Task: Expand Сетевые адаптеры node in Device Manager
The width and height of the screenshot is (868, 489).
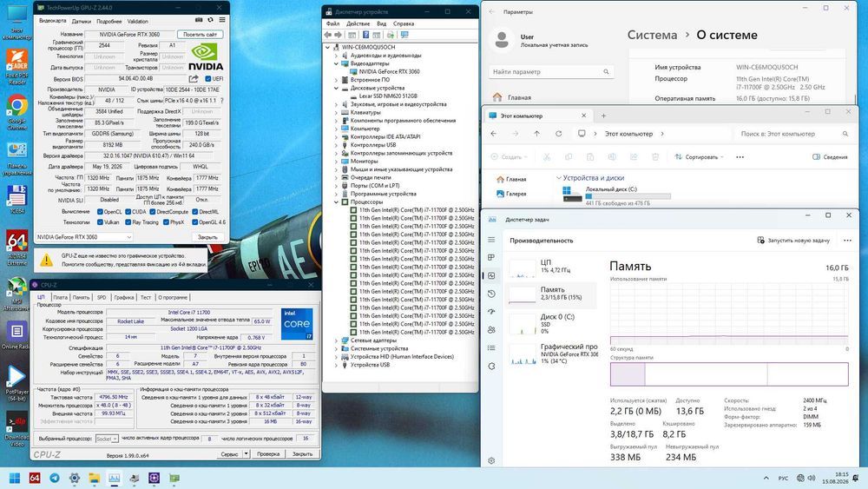Action: click(336, 340)
